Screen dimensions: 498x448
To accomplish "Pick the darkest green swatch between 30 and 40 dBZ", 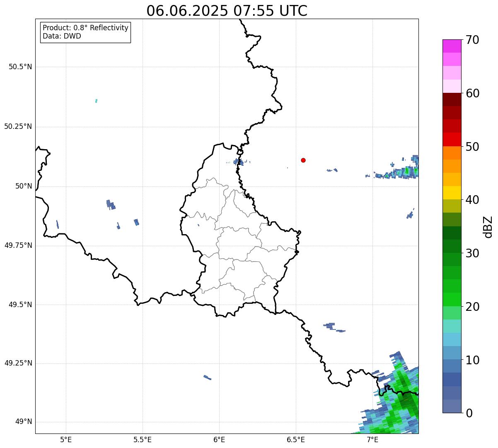I will click(x=452, y=233).
